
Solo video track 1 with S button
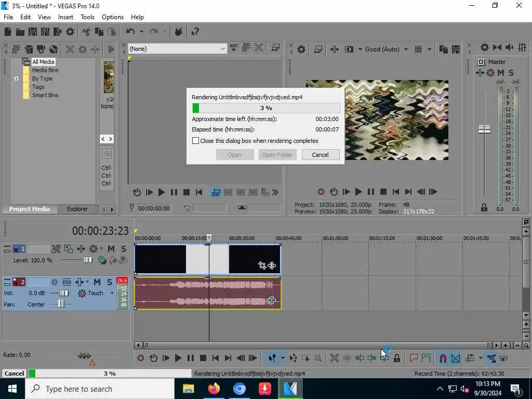[x=124, y=249]
